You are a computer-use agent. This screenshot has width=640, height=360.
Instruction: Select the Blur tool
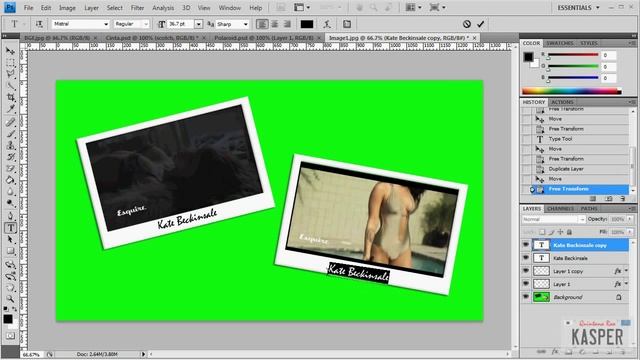click(x=10, y=191)
